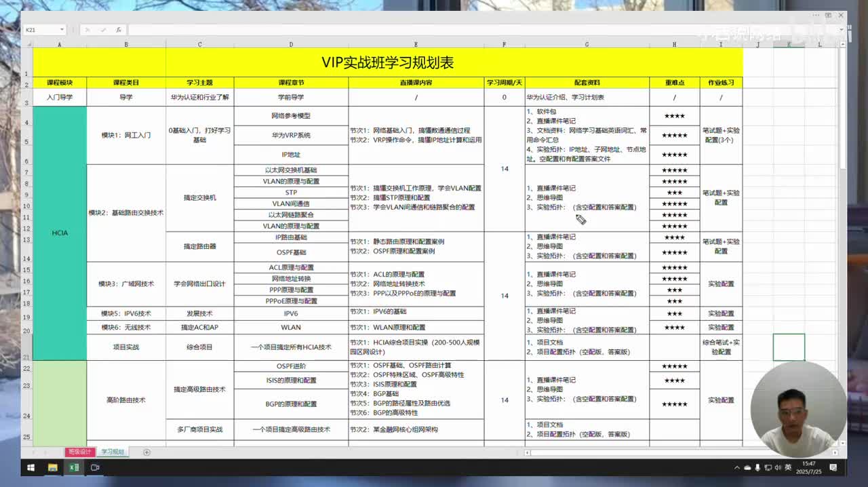Click the cell 搞定高级路由技术
The height and width of the screenshot is (487, 868).
(x=200, y=390)
